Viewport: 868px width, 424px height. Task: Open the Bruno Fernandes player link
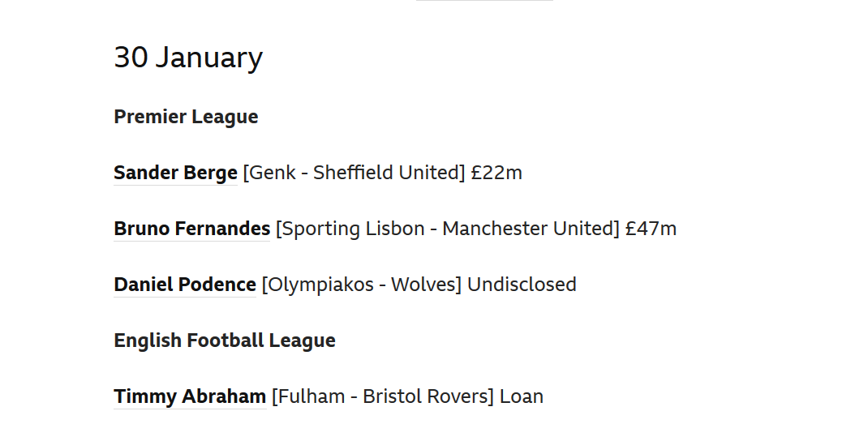(191, 229)
